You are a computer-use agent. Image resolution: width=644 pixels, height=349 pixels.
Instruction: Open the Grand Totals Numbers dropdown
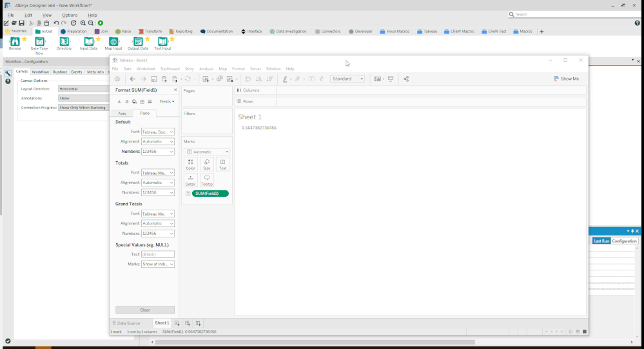tap(158, 234)
